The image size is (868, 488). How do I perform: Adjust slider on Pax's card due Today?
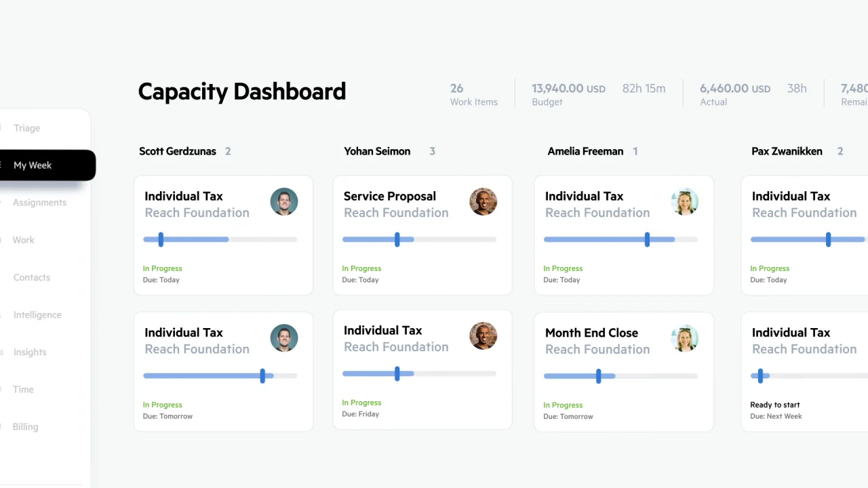click(x=828, y=239)
